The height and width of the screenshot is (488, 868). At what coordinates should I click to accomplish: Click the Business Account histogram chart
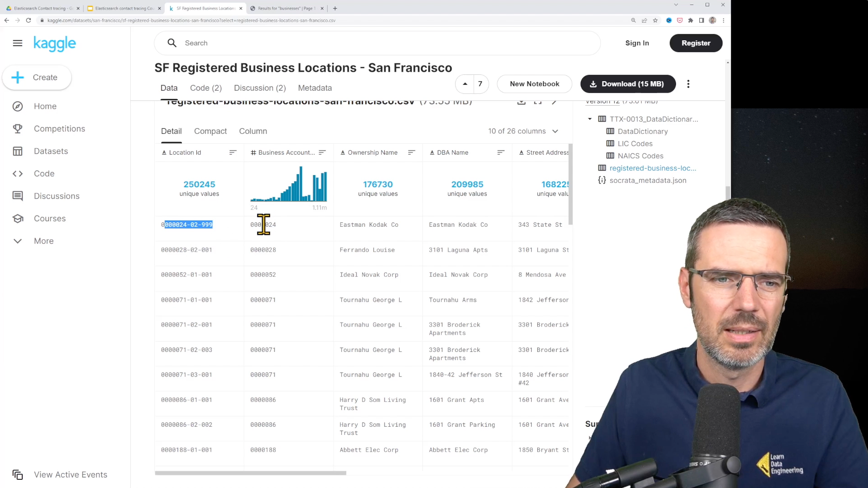point(289,184)
